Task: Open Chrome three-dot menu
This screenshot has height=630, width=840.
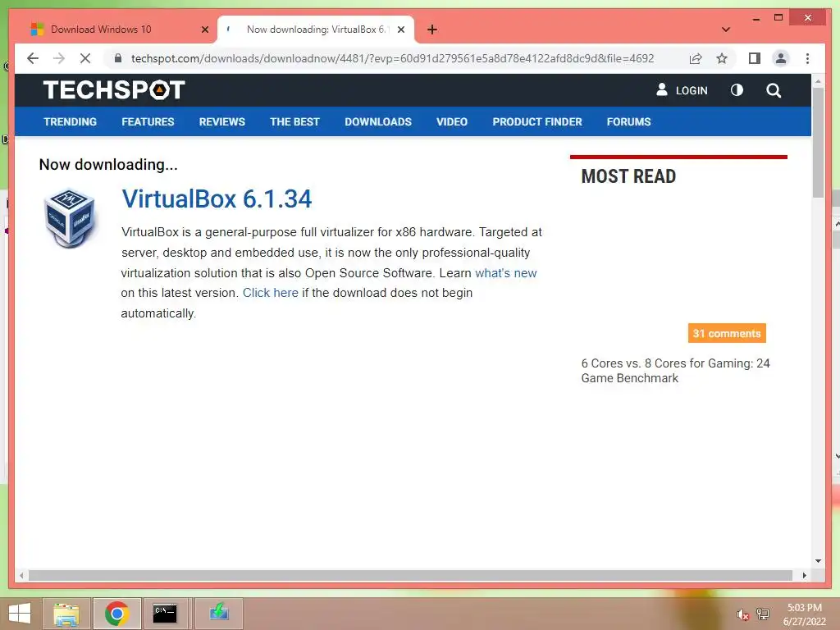Action: [807, 58]
